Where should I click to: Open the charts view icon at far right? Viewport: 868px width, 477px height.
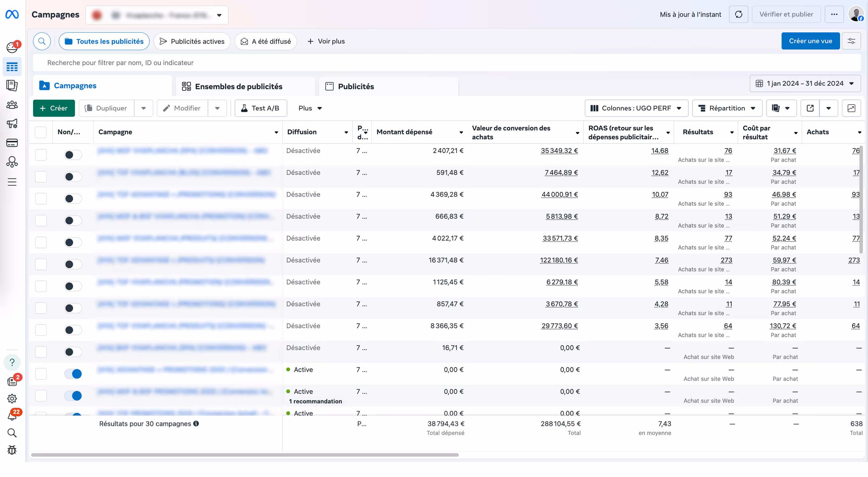(851, 108)
